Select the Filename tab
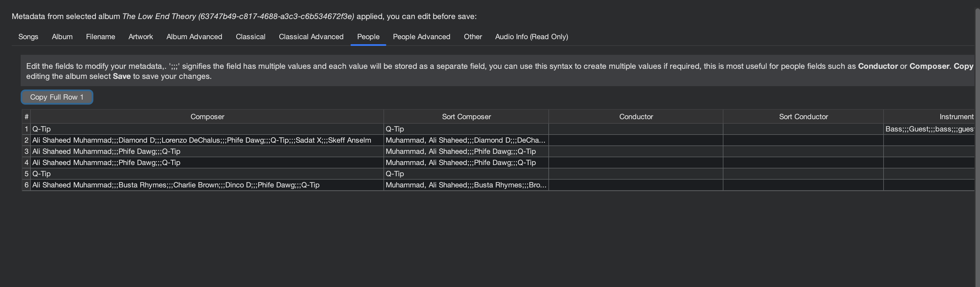This screenshot has height=287, width=980. (x=100, y=37)
